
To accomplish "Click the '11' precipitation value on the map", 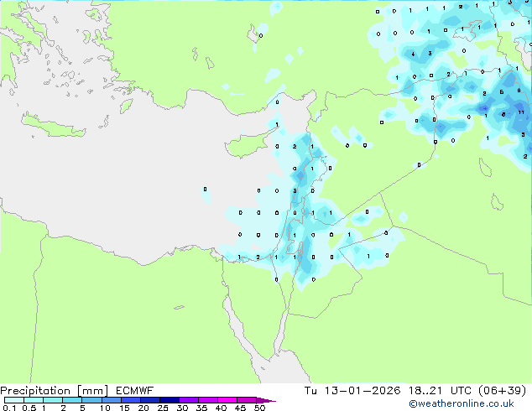I will 521,112.
